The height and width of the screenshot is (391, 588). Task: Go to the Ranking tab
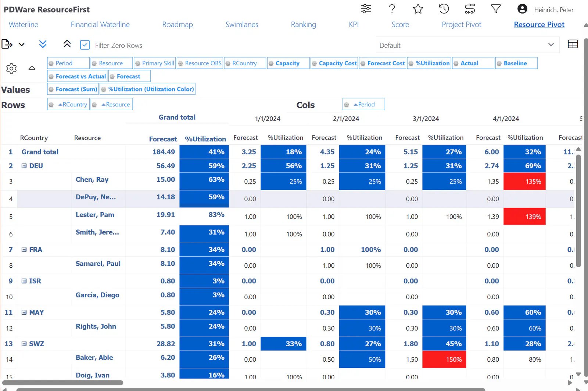point(304,25)
